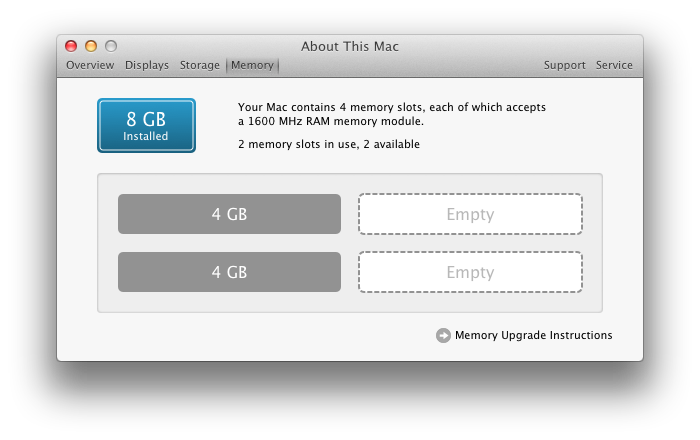The image size is (700, 440).
Task: Close the About This Mac window
Action: [71, 46]
